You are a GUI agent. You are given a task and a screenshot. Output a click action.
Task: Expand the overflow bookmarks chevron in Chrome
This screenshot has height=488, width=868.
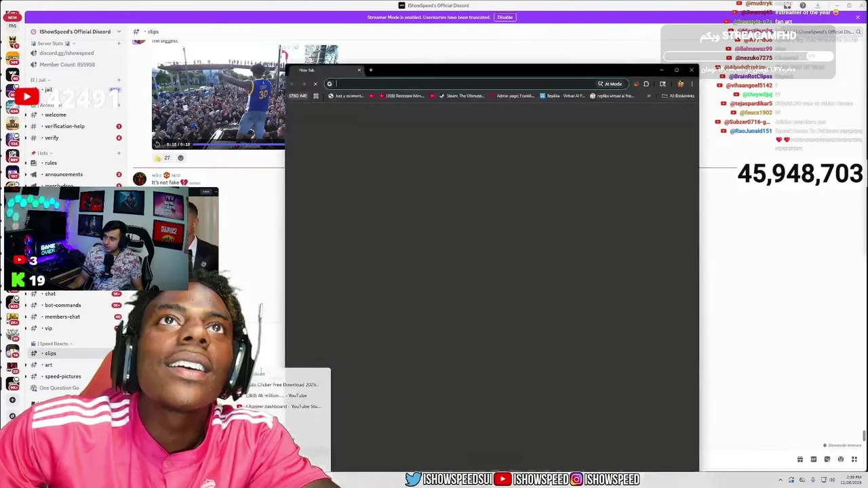coord(648,96)
